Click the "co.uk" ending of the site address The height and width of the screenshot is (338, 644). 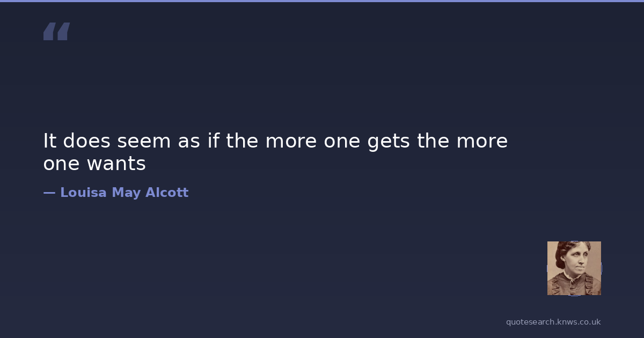590,322
